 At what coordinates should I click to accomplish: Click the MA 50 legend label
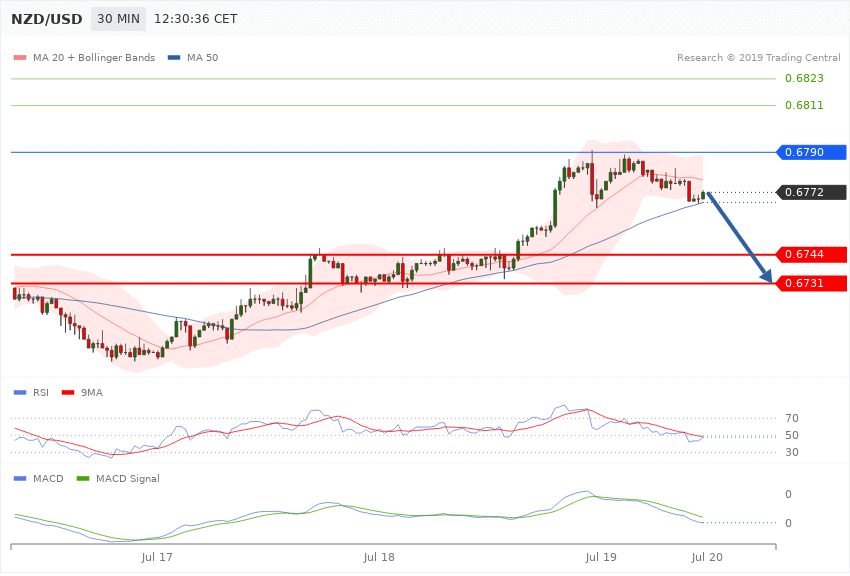click(203, 57)
